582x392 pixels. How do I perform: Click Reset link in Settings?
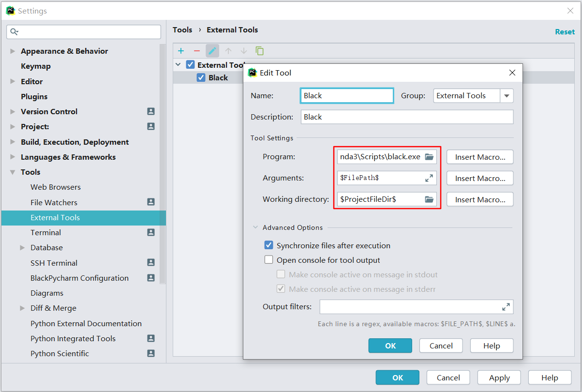click(565, 31)
